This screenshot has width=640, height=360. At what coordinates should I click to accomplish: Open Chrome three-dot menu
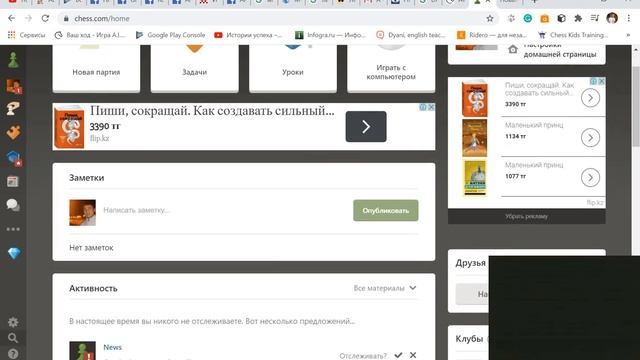click(629, 18)
